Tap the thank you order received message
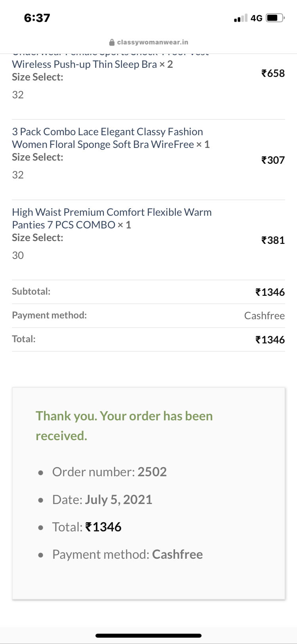 [124, 426]
